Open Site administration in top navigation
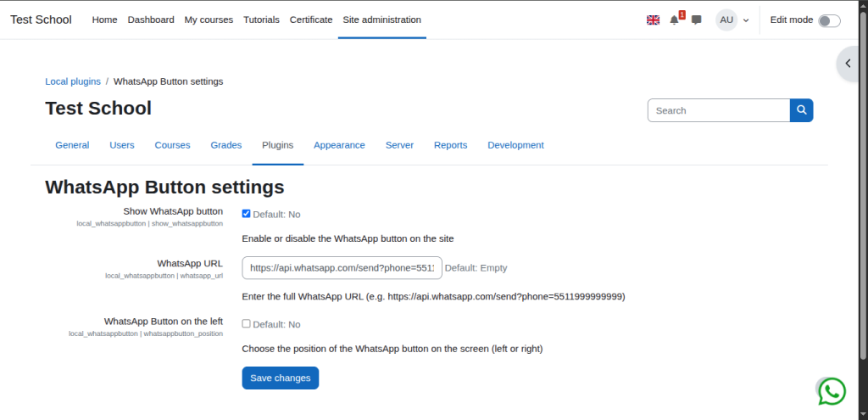 (382, 20)
